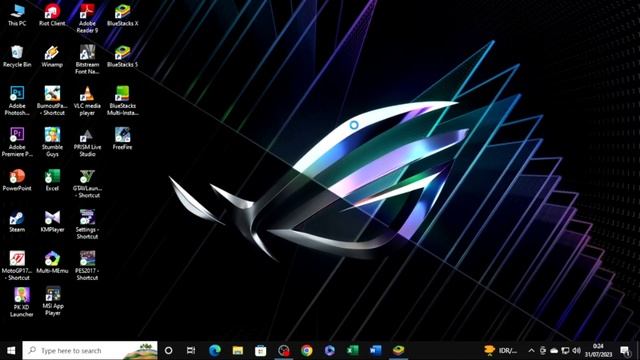Viewport: 640px width, 360px height.
Task: Launch Google Chrome from taskbar
Action: 307,350
